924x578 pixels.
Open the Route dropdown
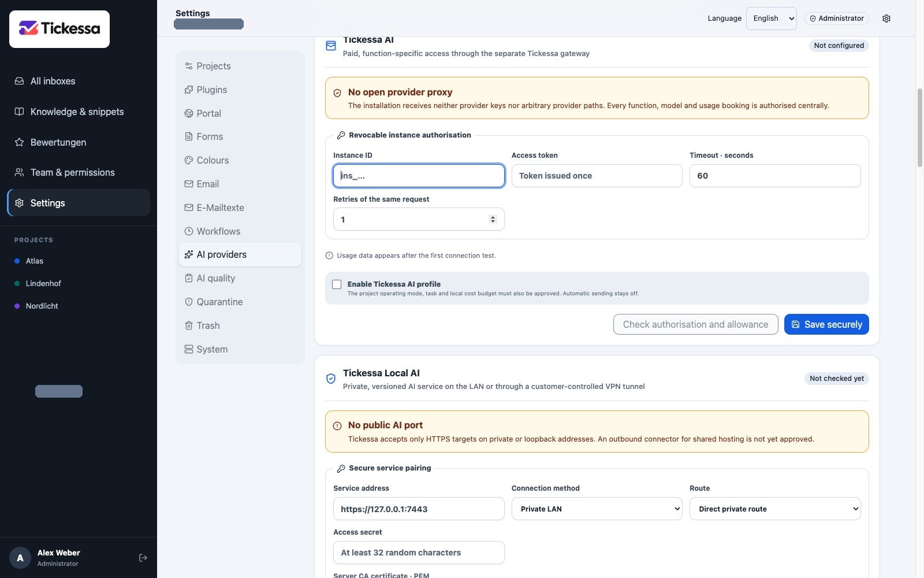pyautogui.click(x=775, y=509)
